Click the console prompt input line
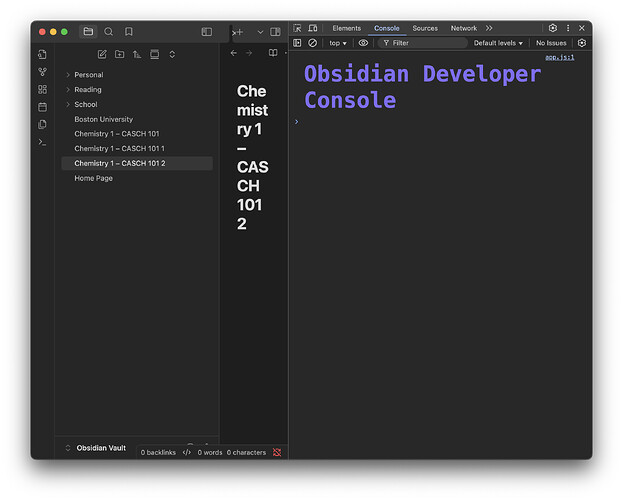622x500 pixels. 440,122
